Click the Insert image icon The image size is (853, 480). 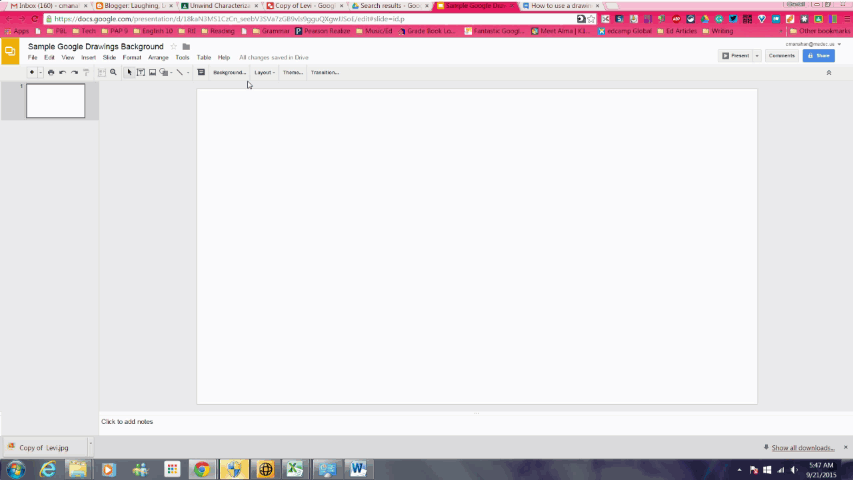(152, 72)
